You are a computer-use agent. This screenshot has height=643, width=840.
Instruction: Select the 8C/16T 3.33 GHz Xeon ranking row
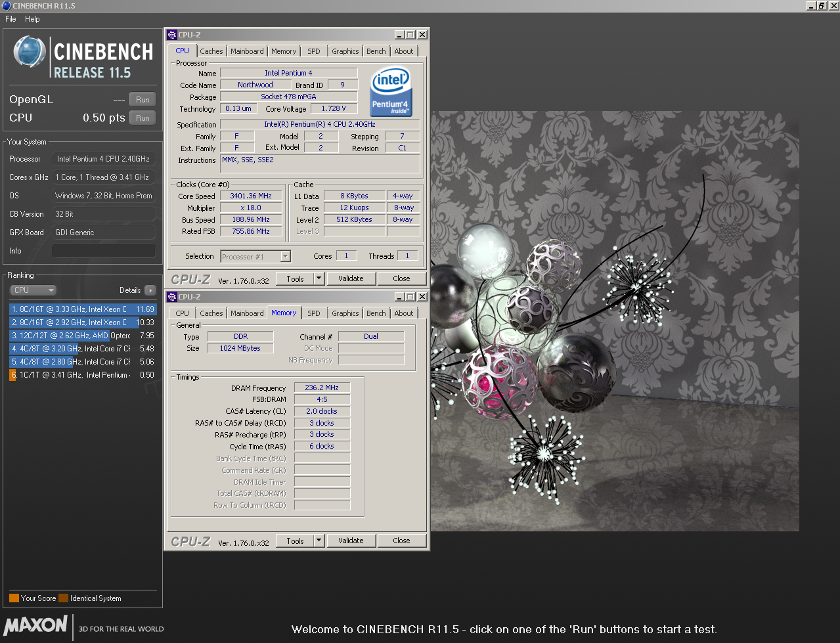pos(83,309)
